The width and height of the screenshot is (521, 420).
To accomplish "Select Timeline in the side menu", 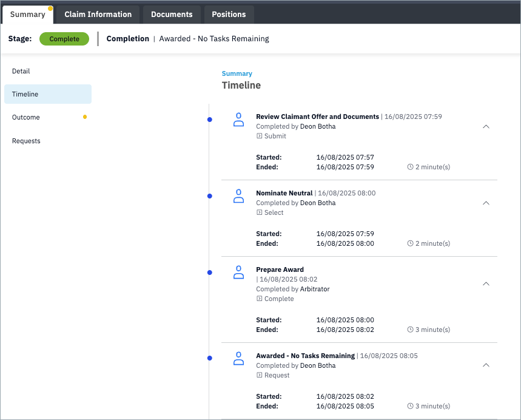I will click(48, 94).
